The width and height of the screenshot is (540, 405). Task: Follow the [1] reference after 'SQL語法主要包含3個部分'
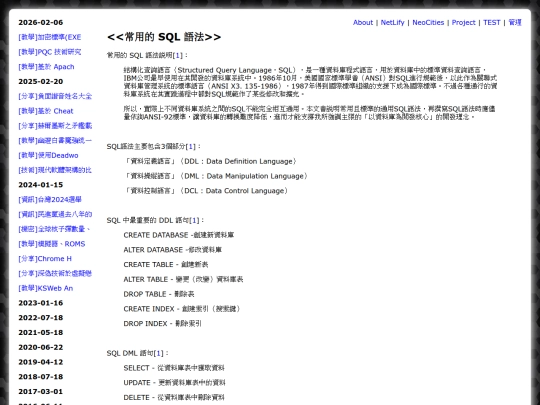(x=190, y=147)
